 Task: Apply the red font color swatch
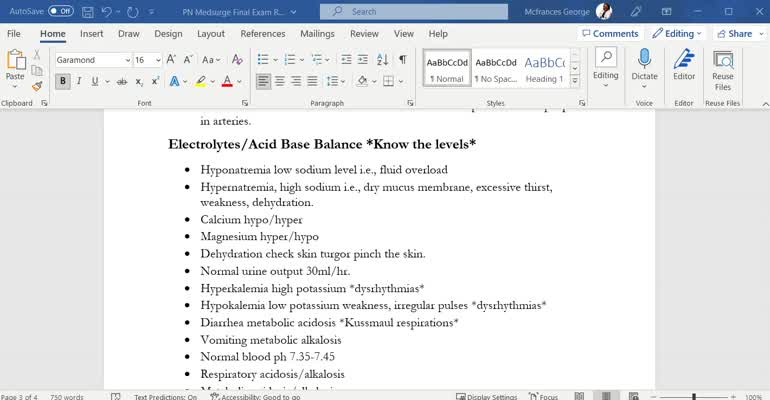click(x=227, y=81)
